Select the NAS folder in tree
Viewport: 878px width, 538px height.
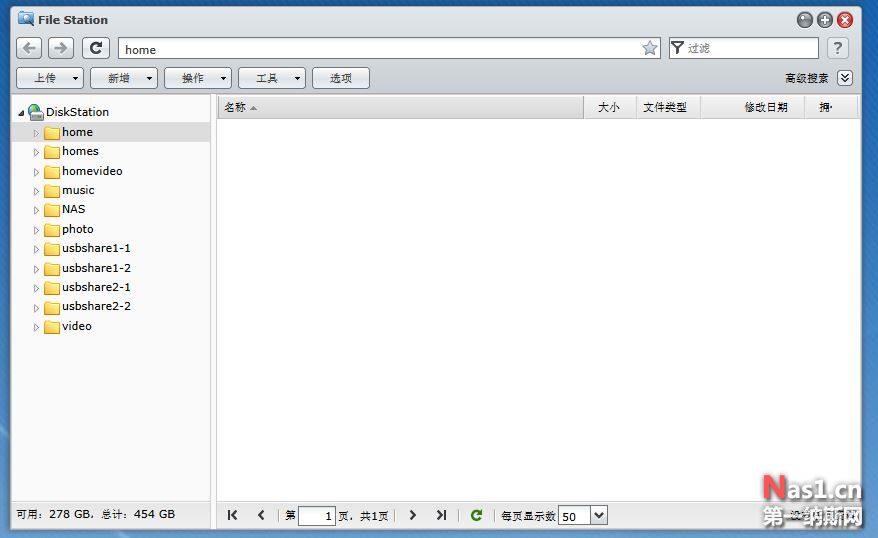point(73,209)
